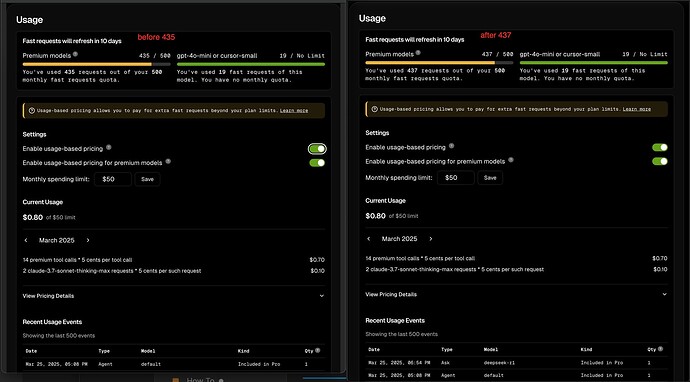Screen dimensions: 690x382
Task: Click Qty column info icon in right panel
Action: pyautogui.click(x=661, y=349)
